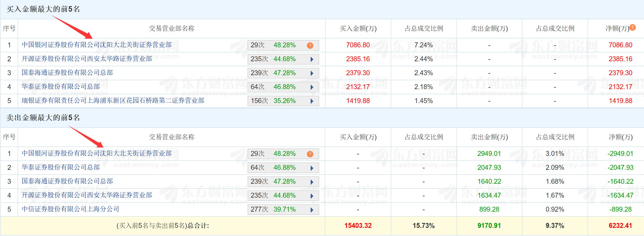Click 交易营业部名称 header in buy table

(172, 28)
